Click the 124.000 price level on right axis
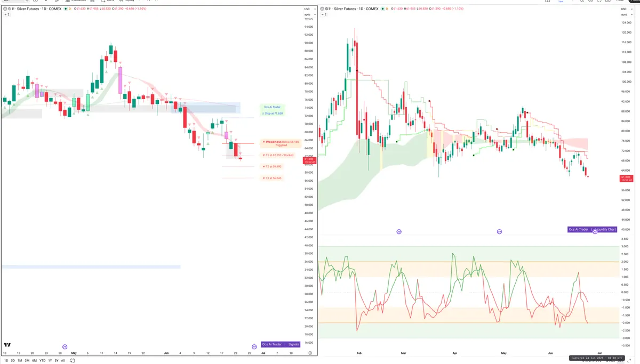The height and width of the screenshot is (364, 640). [x=626, y=23]
